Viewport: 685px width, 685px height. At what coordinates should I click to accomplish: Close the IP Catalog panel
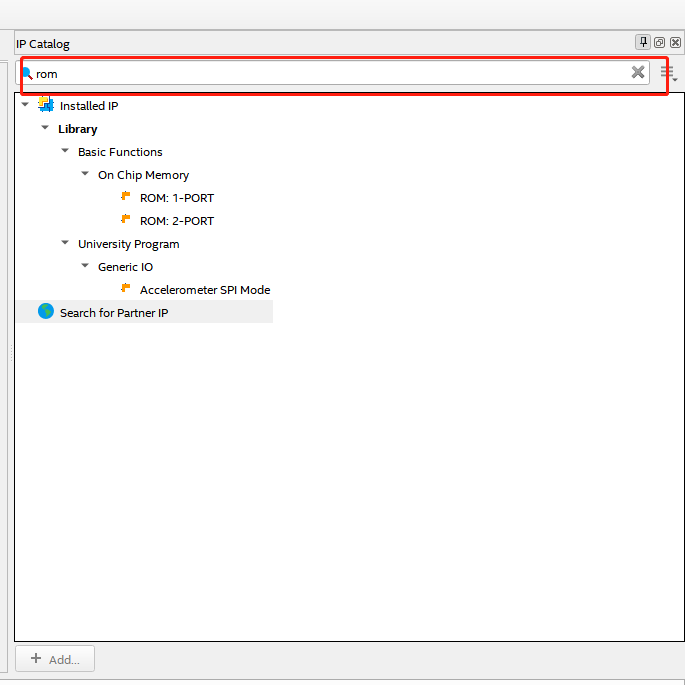click(x=675, y=42)
